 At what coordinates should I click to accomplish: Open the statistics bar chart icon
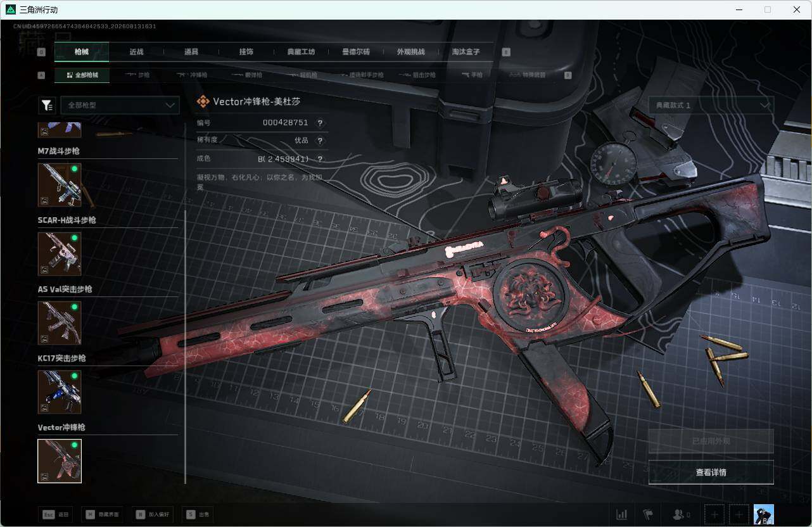(x=622, y=514)
